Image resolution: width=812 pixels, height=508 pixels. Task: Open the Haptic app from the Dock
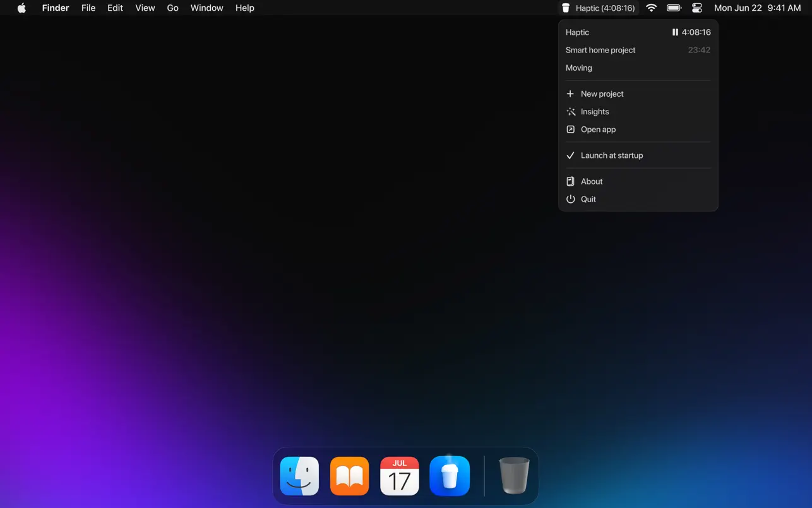tap(450, 476)
